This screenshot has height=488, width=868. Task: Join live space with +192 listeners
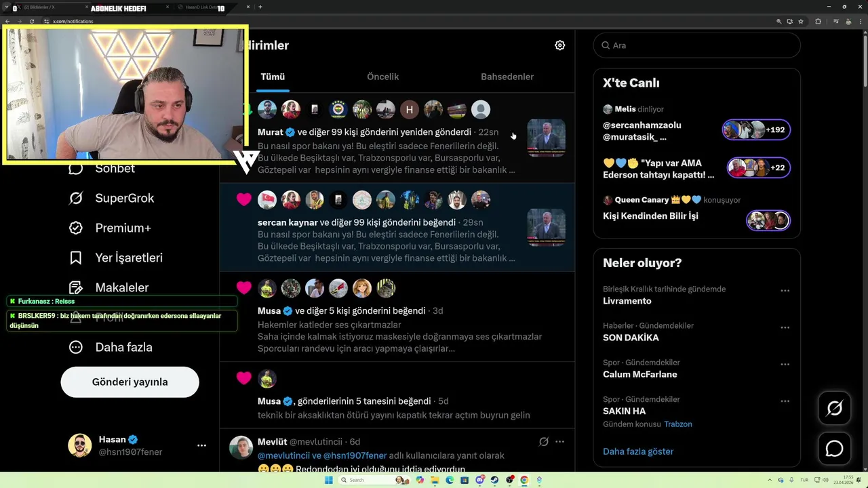[756, 129]
